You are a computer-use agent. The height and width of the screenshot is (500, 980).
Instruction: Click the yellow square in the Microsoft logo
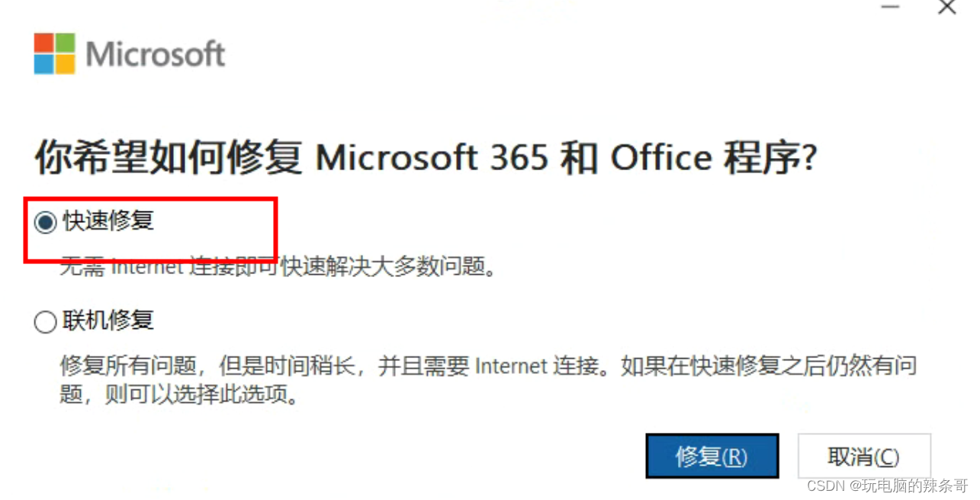(x=66, y=64)
